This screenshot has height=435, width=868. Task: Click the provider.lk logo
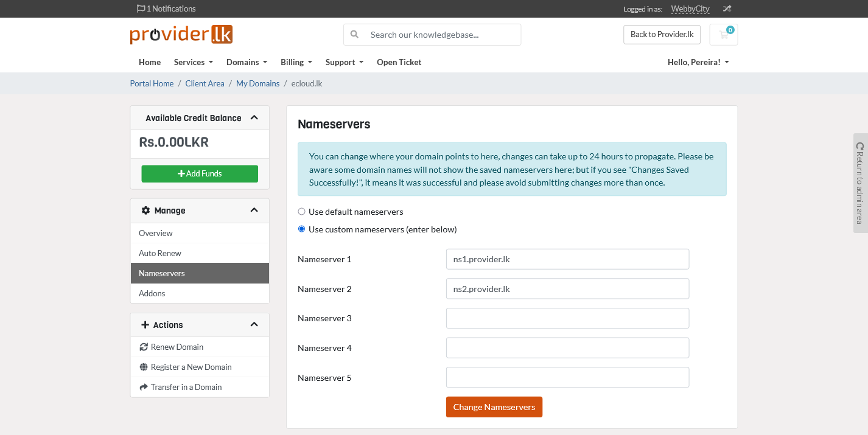[181, 35]
